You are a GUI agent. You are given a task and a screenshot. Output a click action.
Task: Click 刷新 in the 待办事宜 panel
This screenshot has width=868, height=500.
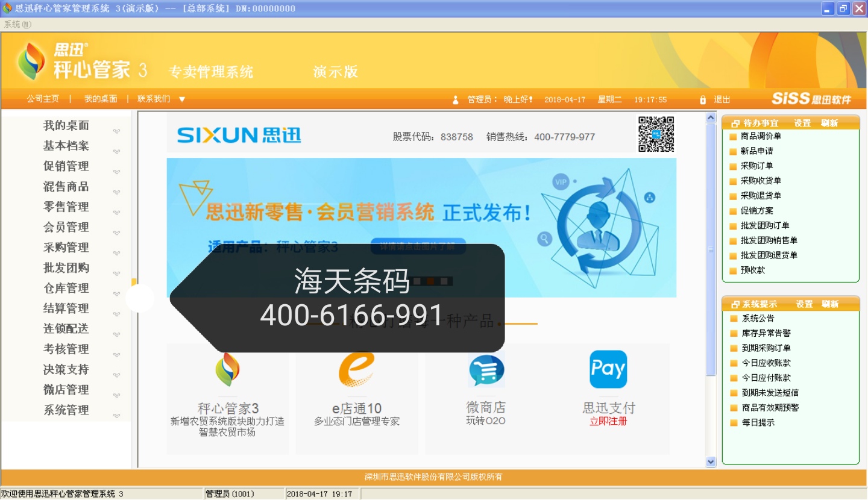point(829,123)
